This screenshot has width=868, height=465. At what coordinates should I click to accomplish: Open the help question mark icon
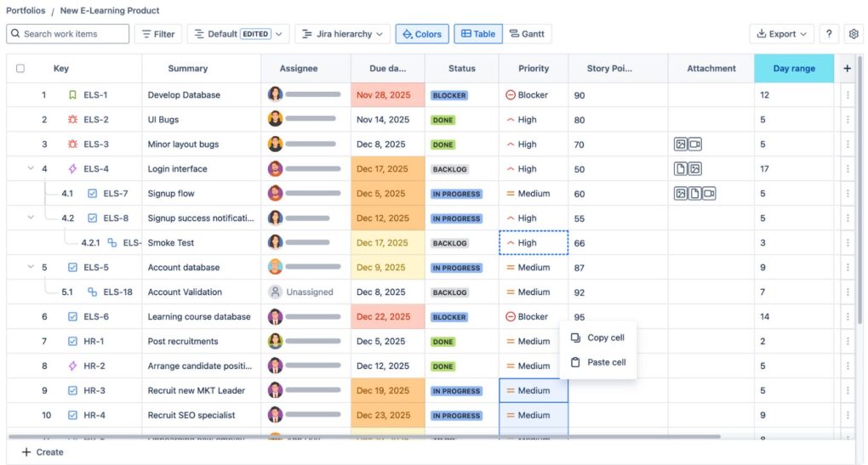829,34
